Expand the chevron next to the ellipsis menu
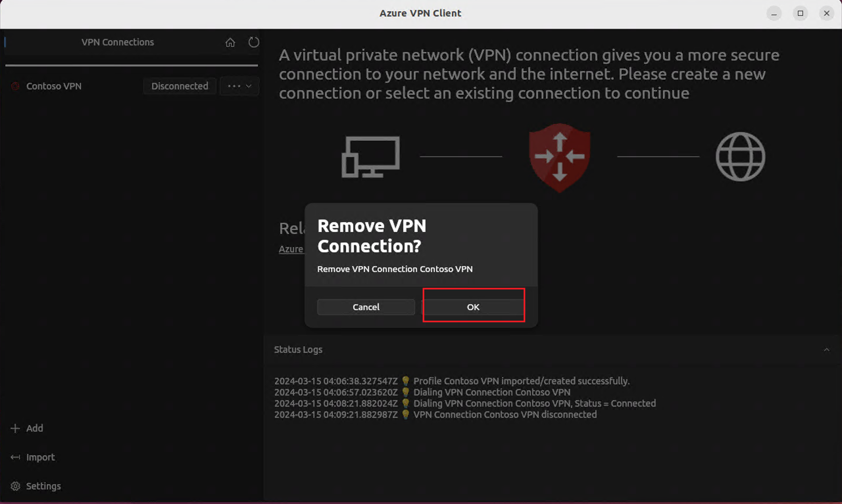 click(248, 86)
